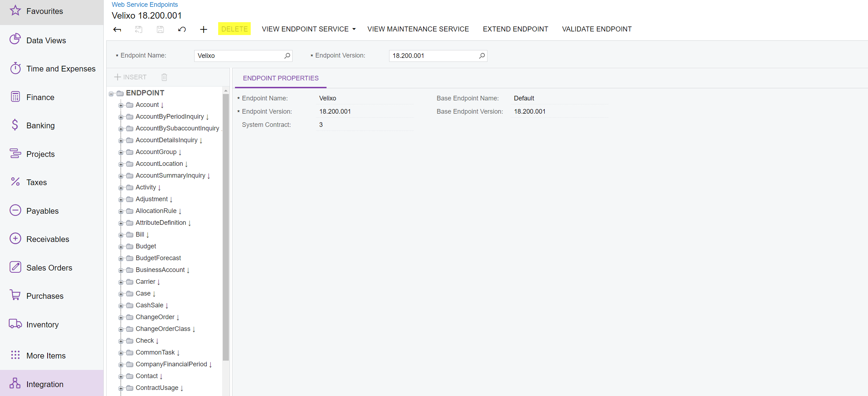Select ContractUsage tree item
Screen dimensions: 868x396
pyautogui.click(x=157, y=388)
